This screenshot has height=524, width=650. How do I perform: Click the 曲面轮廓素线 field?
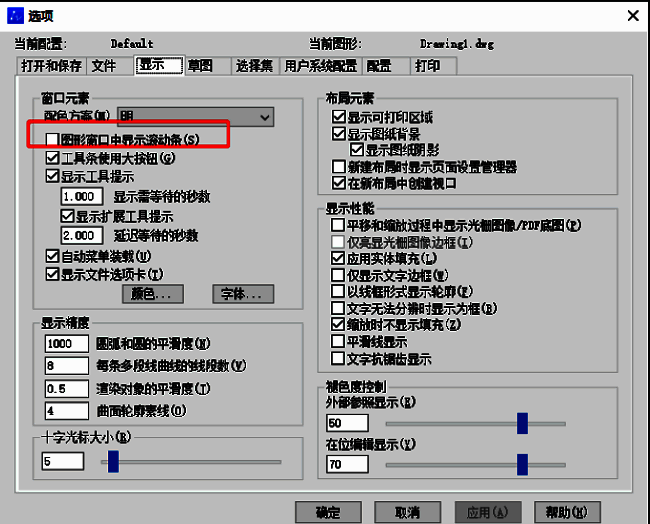coord(66,411)
